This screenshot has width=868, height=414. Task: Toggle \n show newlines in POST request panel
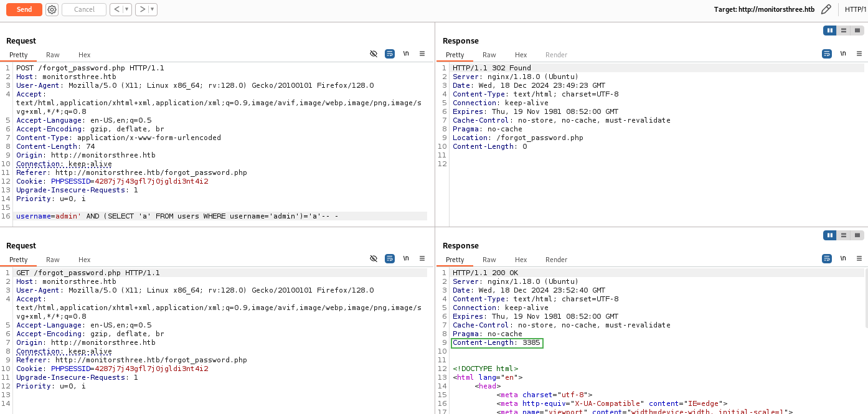406,54
